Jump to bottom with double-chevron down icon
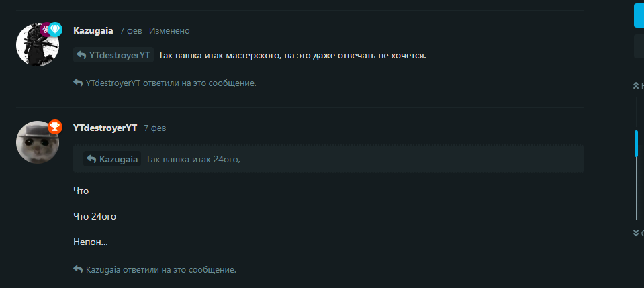 coord(636,233)
